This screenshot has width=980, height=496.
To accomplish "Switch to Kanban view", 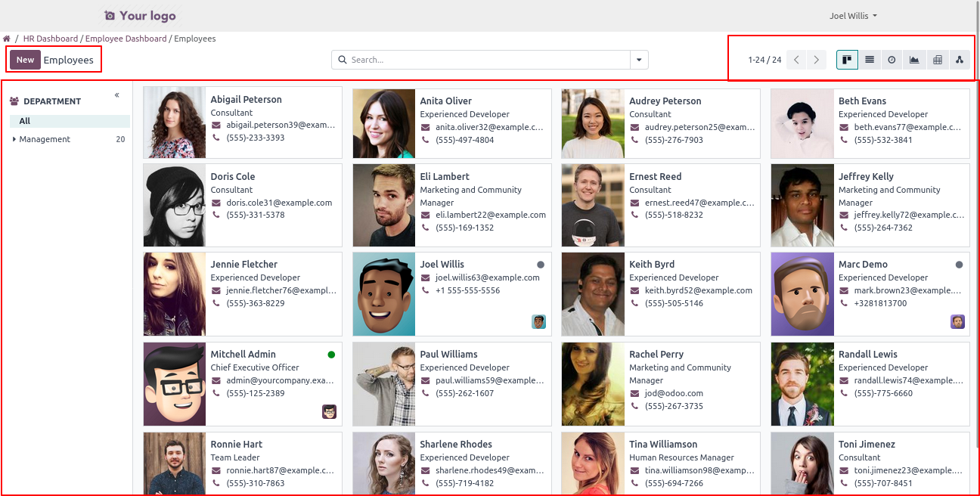I will click(x=847, y=60).
